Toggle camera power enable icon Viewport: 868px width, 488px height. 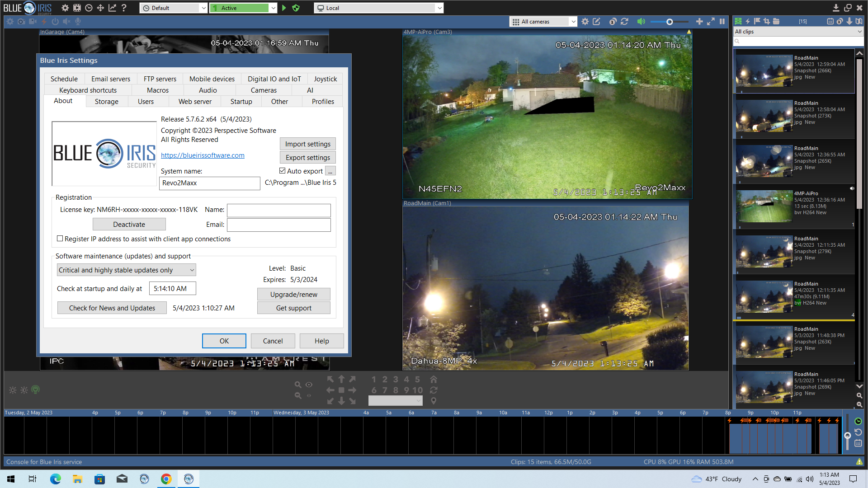point(55,21)
